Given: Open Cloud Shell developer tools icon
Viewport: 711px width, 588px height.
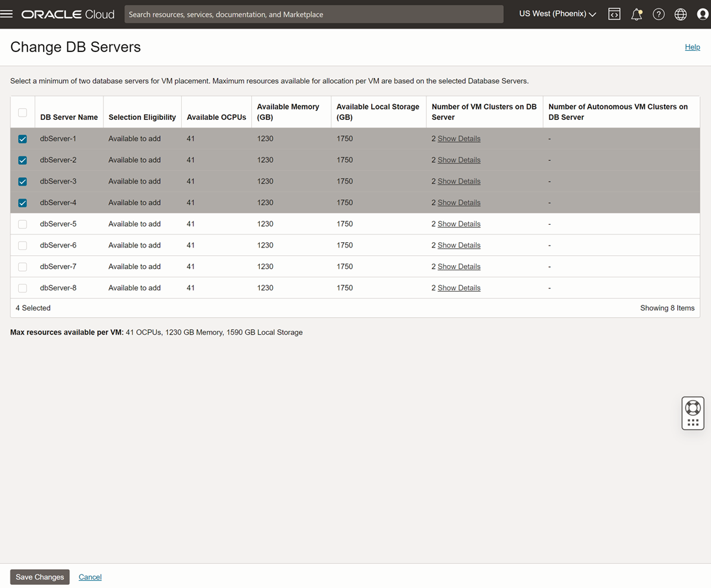Looking at the screenshot, I should [614, 14].
